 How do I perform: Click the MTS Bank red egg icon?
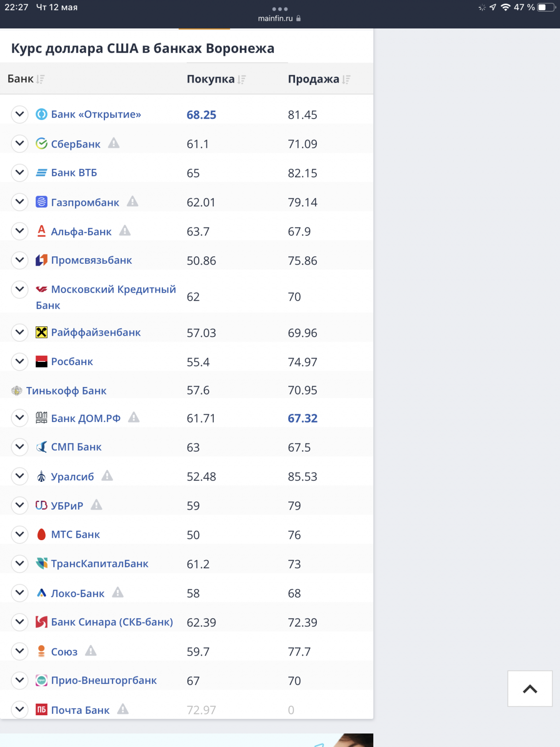coord(42,535)
